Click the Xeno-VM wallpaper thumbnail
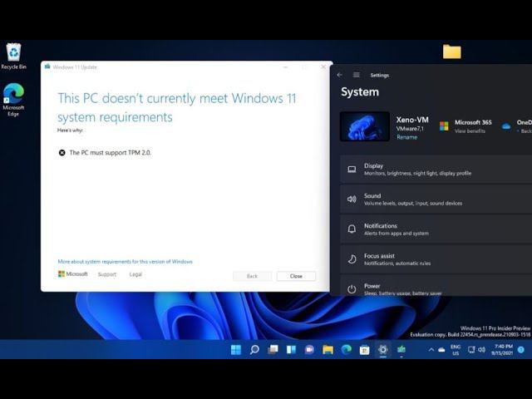This screenshot has width=532, height=399. point(365,126)
